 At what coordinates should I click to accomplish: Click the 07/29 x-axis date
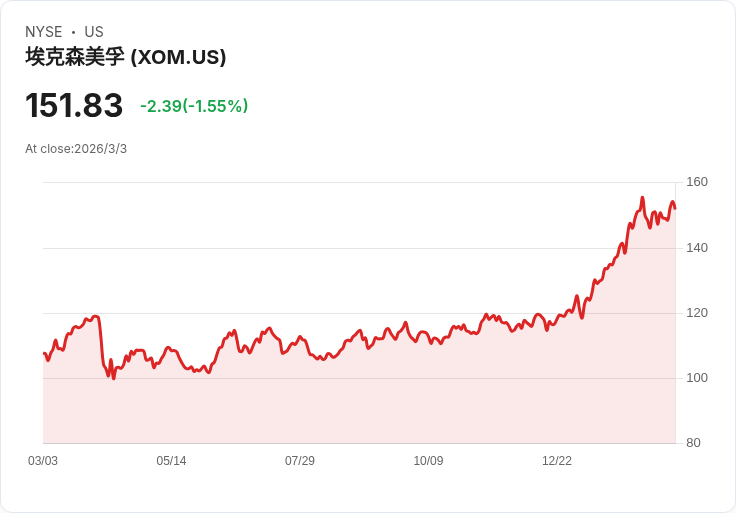(300, 461)
